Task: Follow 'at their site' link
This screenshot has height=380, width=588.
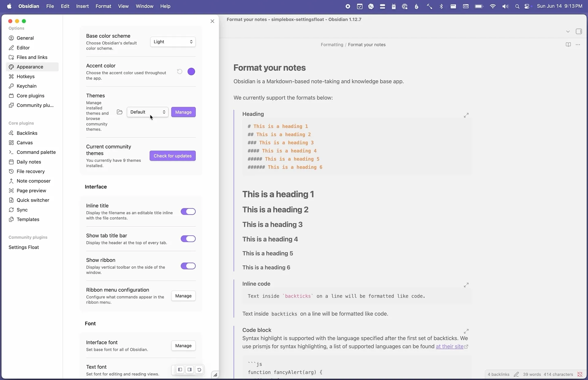Action: [x=450, y=347]
